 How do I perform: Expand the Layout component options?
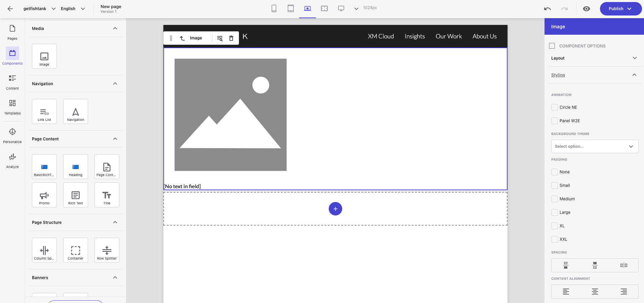click(x=634, y=58)
